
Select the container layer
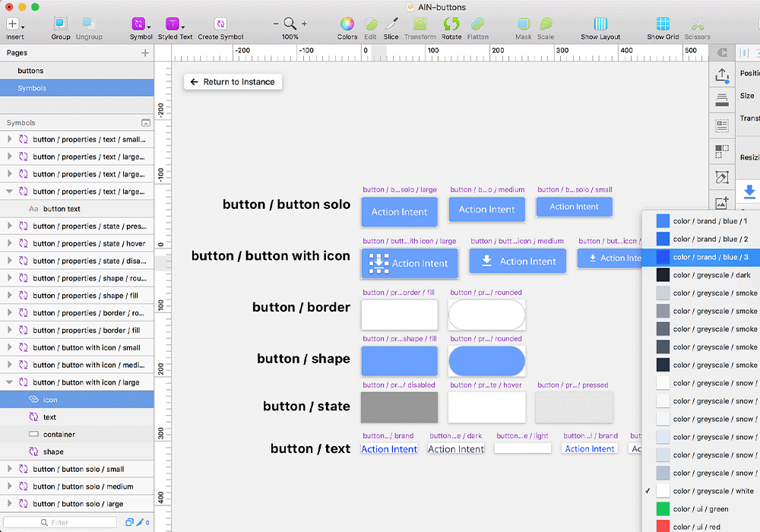pyautogui.click(x=77, y=435)
